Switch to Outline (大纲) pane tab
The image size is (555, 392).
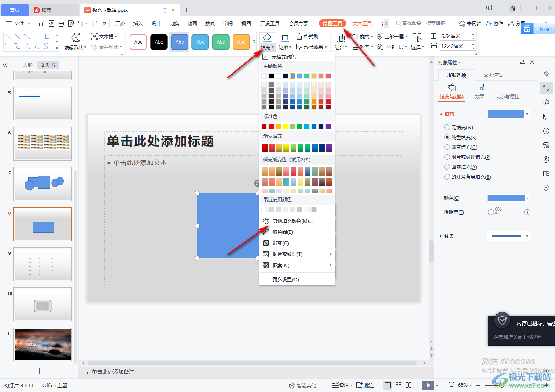tap(28, 65)
